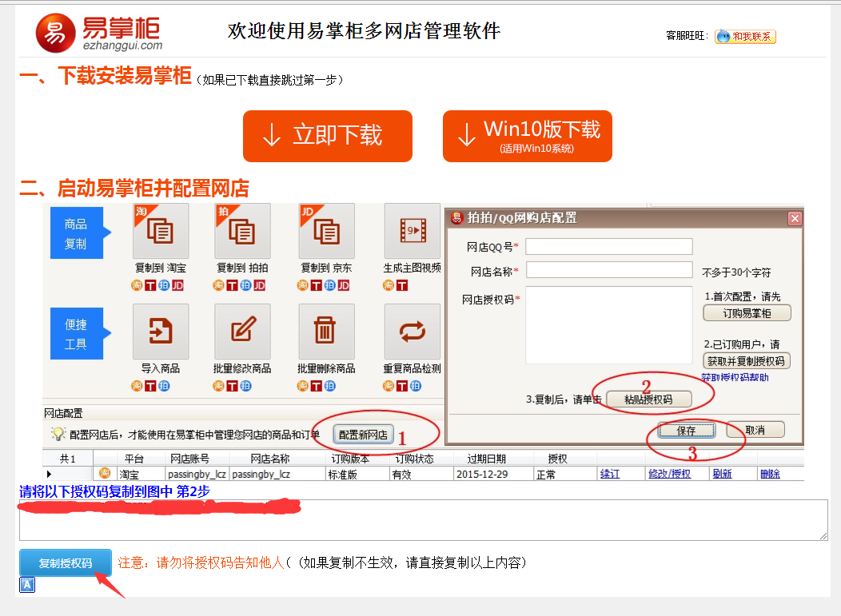Screen dimensions: 841x616
Task: Open the 导入商品 import tool icon
Action: pyautogui.click(x=161, y=332)
